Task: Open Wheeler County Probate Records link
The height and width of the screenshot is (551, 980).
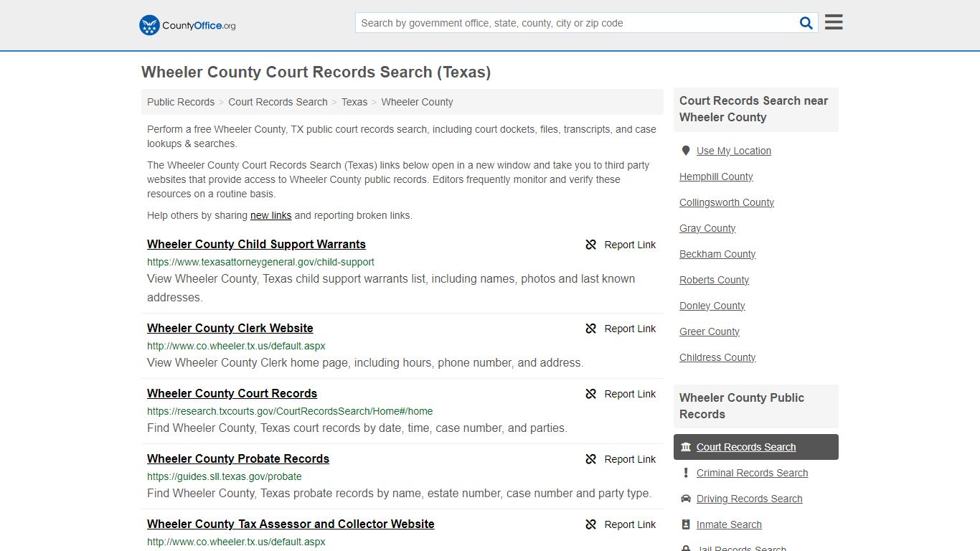Action: [238, 458]
